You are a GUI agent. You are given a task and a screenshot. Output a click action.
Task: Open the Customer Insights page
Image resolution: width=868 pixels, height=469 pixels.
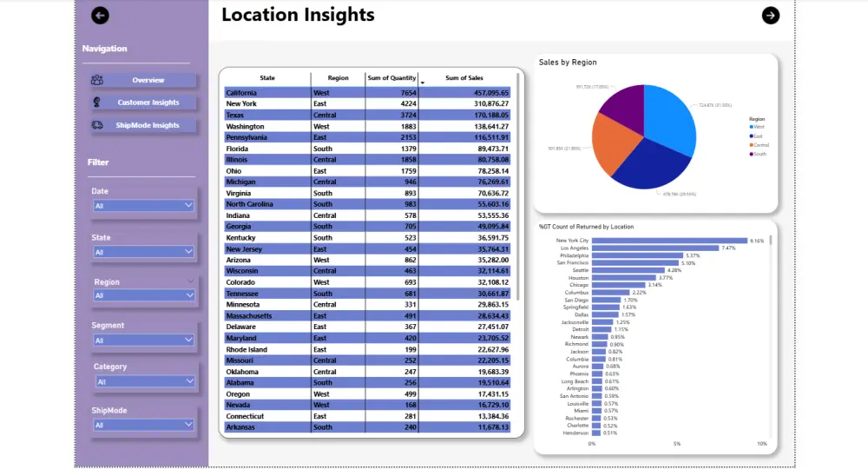pyautogui.click(x=143, y=102)
